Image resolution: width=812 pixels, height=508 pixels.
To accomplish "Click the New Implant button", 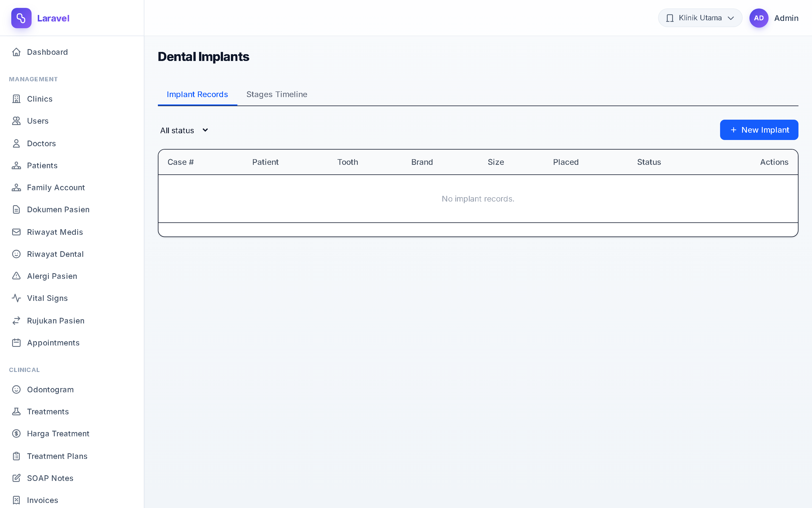I will [x=759, y=130].
